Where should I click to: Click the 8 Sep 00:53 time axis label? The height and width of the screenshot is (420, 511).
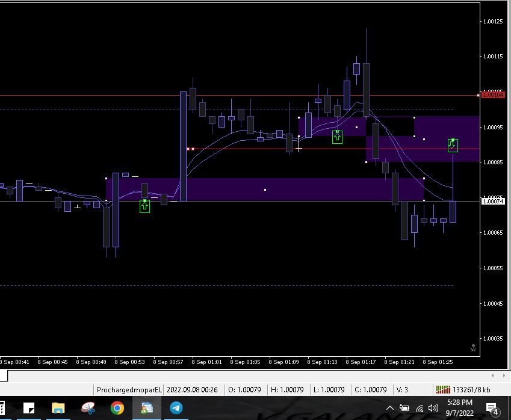point(129,362)
